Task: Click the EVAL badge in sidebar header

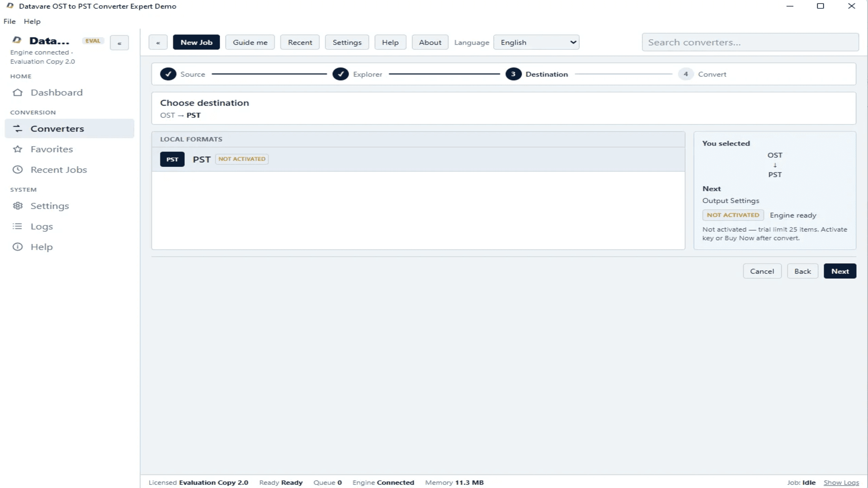Action: [93, 41]
